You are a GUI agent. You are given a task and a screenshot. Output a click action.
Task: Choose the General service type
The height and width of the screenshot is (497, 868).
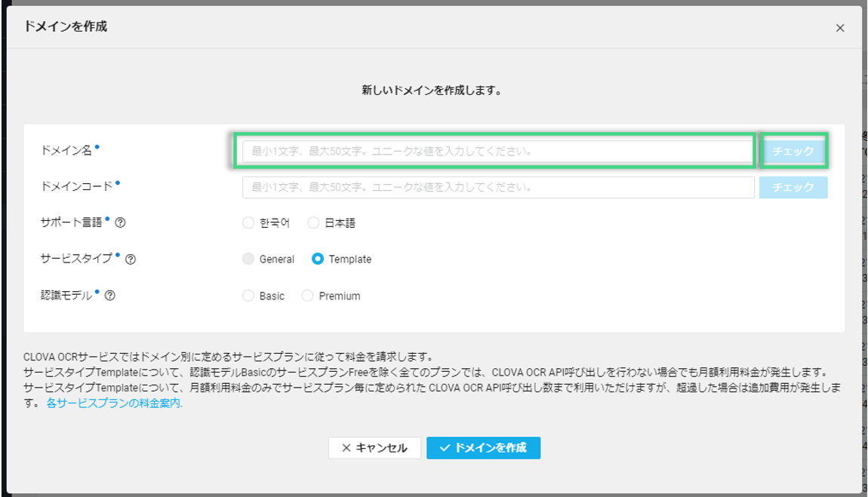pyautogui.click(x=248, y=259)
